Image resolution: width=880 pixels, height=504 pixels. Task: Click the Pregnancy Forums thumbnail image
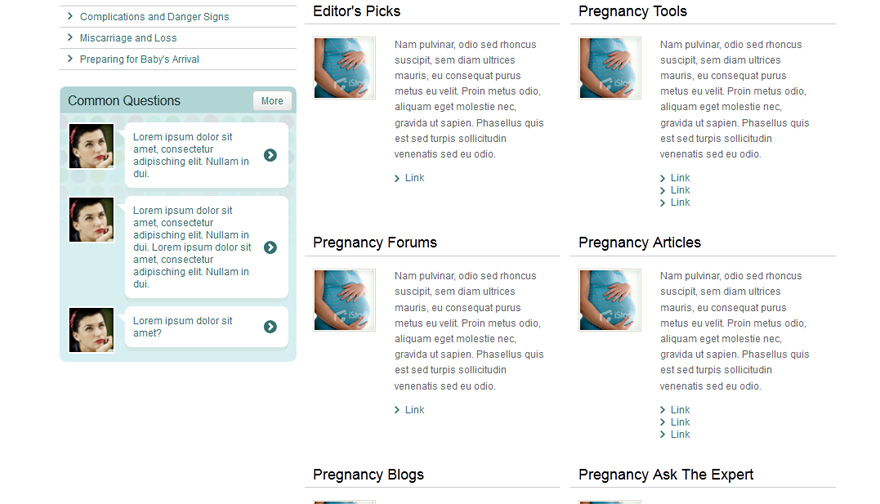[345, 300]
